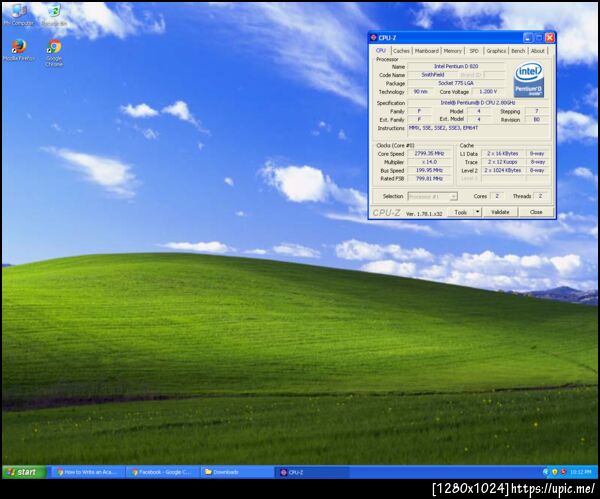Screen dimensions: 600x499
Task: Click the CPU-Z title bar app icon
Action: click(x=373, y=38)
